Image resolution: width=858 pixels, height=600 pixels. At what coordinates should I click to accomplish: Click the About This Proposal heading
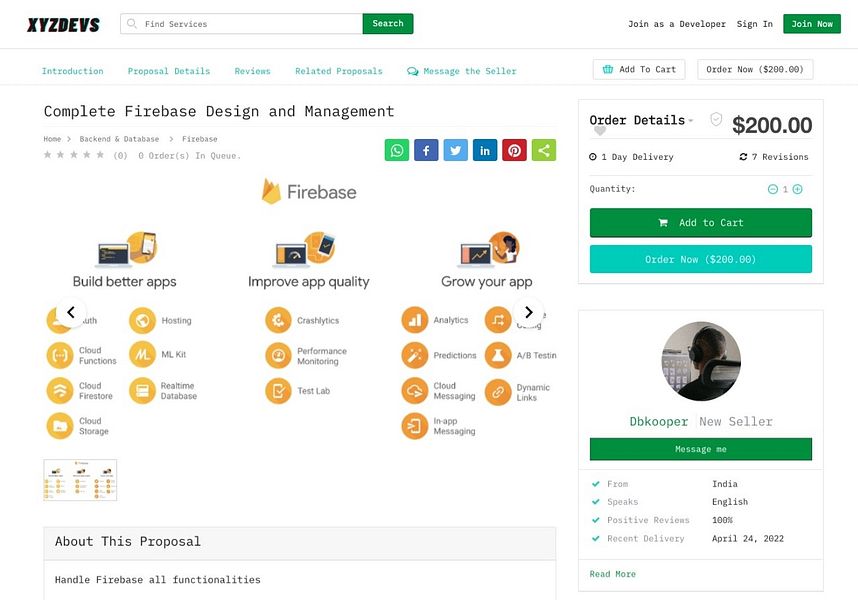(128, 541)
